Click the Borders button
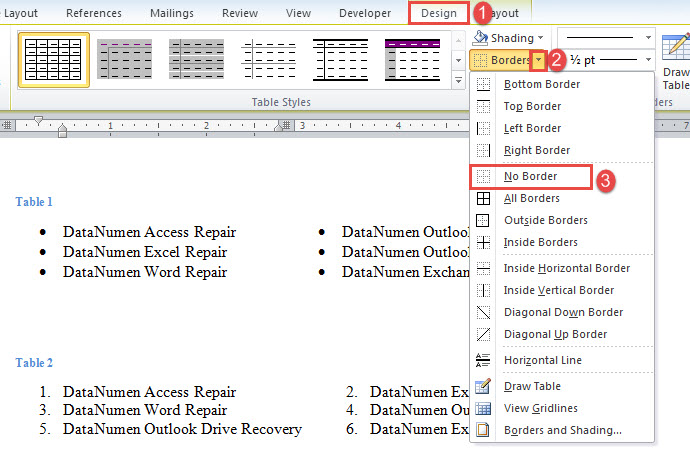Viewport: 690px width, 464px height. [x=501, y=60]
